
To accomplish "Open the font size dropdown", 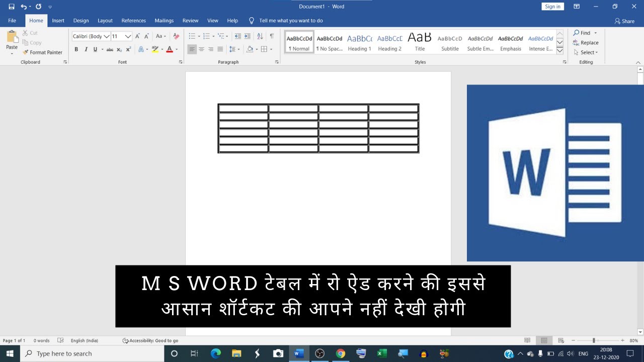I will click(128, 36).
